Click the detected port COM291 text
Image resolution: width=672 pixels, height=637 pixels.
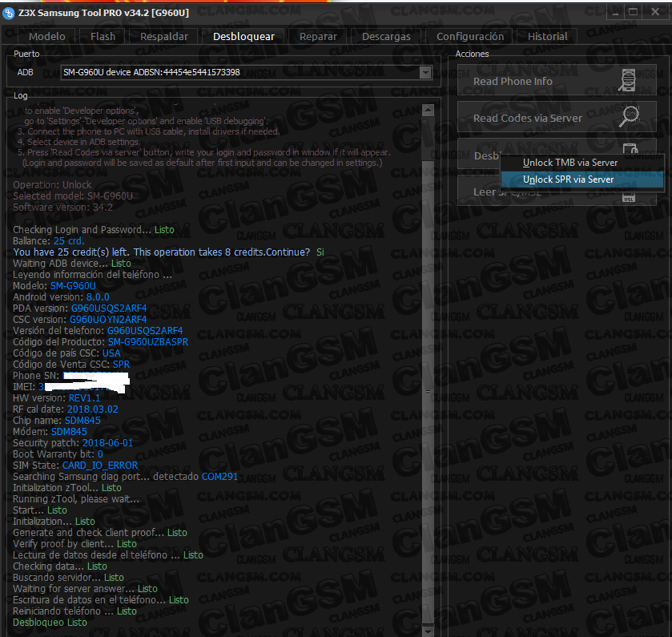219,477
